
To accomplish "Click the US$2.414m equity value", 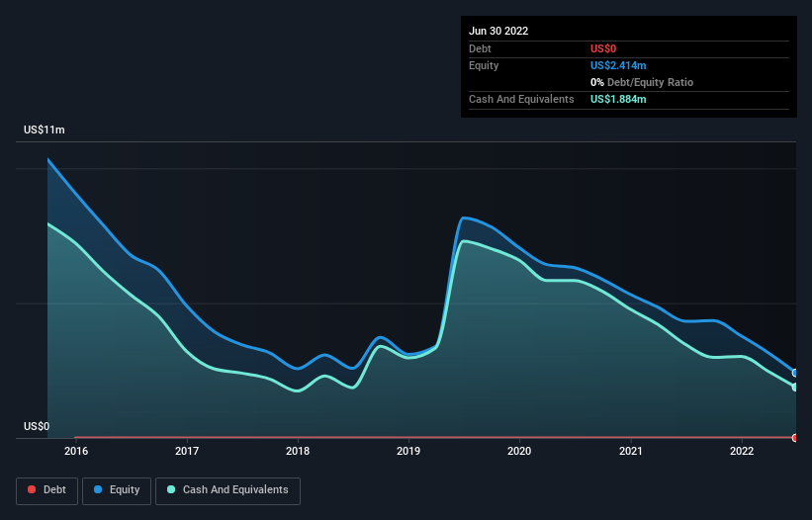I will tap(618, 65).
